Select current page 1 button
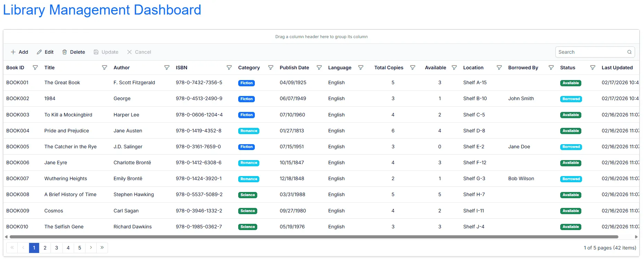This screenshot has width=644, height=263. coord(34,247)
